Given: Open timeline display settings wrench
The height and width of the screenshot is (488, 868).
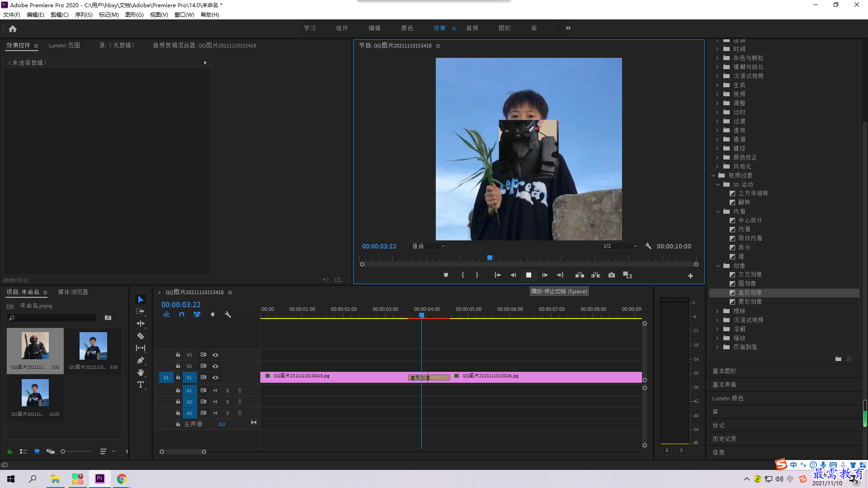Looking at the screenshot, I should 228,314.
